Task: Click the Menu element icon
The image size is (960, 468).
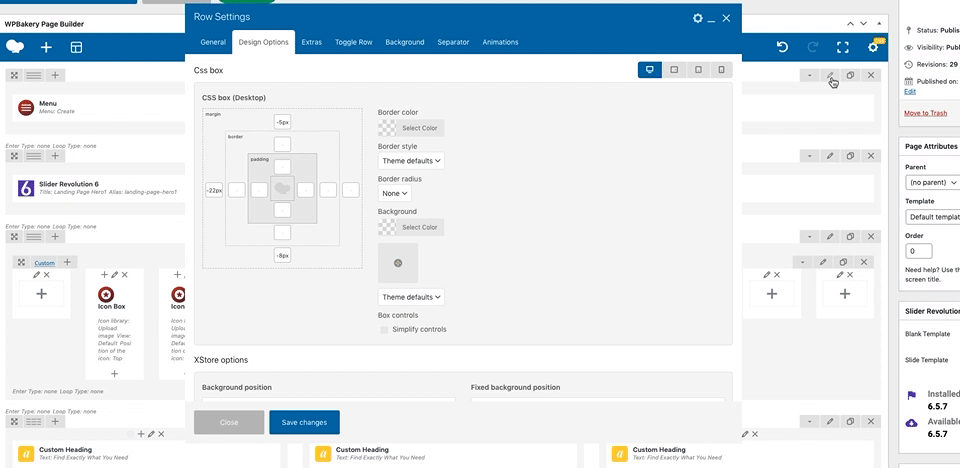Action: point(26,108)
